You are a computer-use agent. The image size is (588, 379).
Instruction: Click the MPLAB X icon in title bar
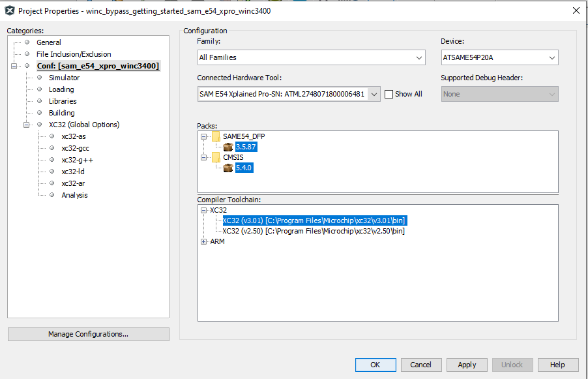click(x=10, y=11)
